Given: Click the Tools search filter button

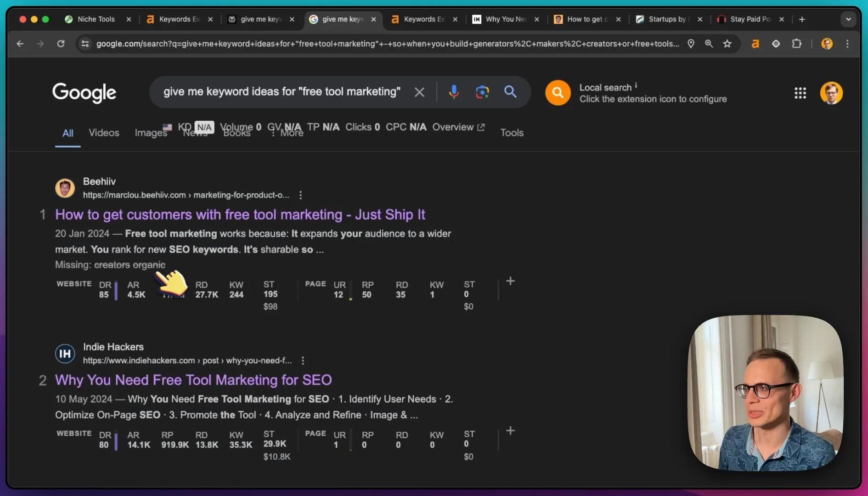Looking at the screenshot, I should point(512,133).
